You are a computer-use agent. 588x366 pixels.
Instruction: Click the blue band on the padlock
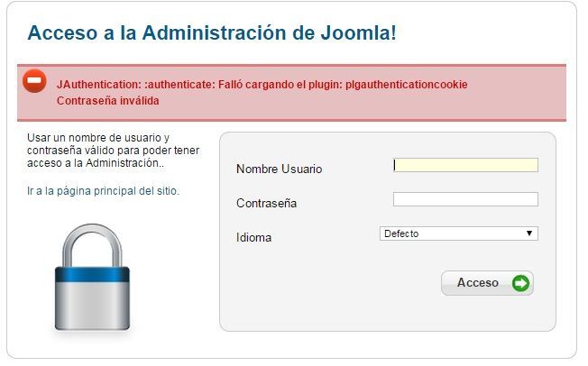click(92, 274)
